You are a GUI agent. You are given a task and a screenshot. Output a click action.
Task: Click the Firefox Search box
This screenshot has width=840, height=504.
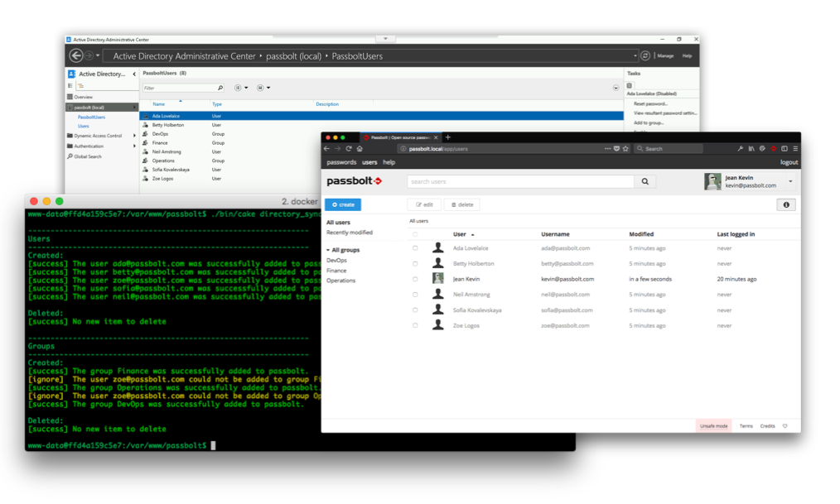(x=669, y=149)
